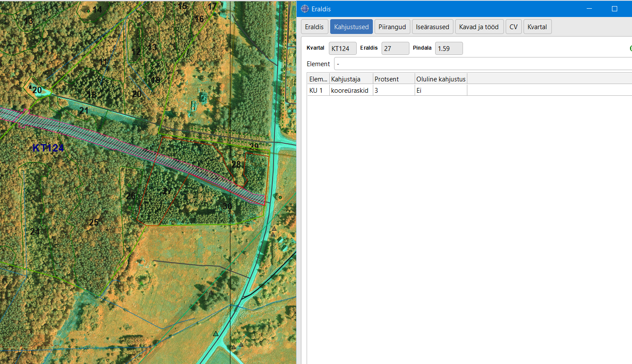Go to the Kavad ja tööd tab
This screenshot has height=364, width=632.
pos(479,27)
